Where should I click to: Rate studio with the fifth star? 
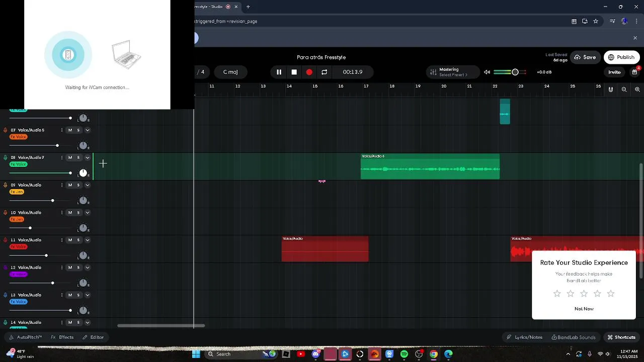click(x=611, y=294)
